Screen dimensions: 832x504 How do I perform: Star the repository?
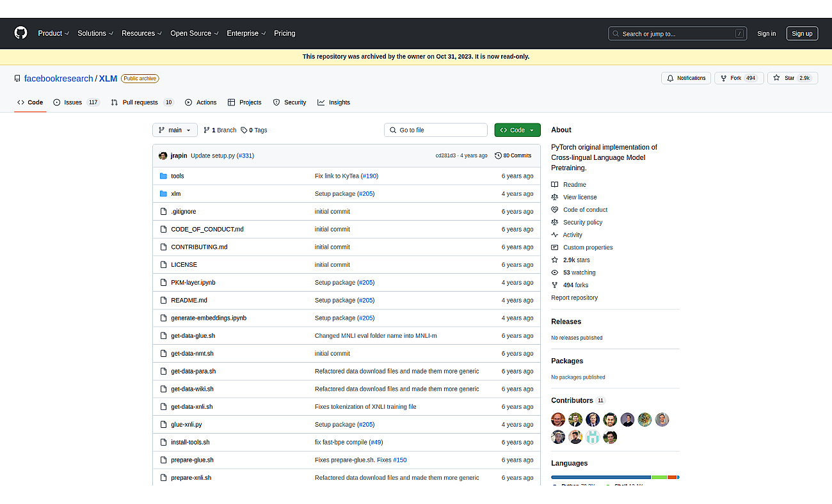coord(792,78)
